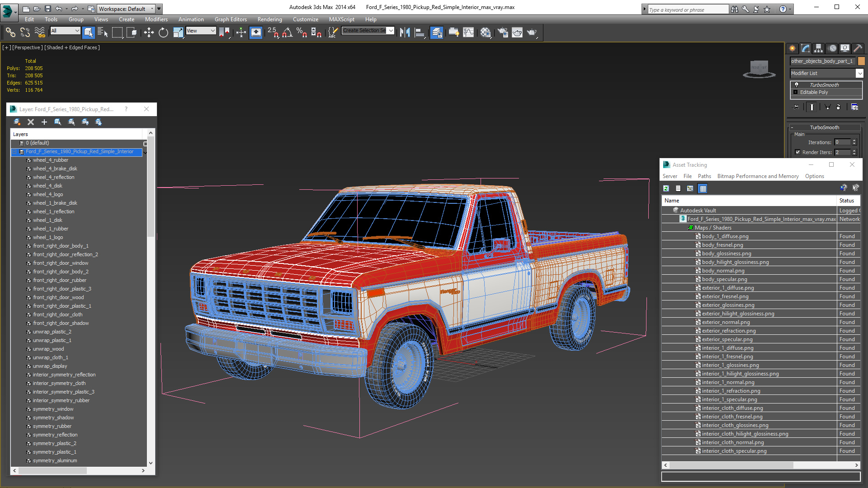Toggle the Angle Snap icon
The height and width of the screenshot is (488, 868).
click(x=288, y=32)
